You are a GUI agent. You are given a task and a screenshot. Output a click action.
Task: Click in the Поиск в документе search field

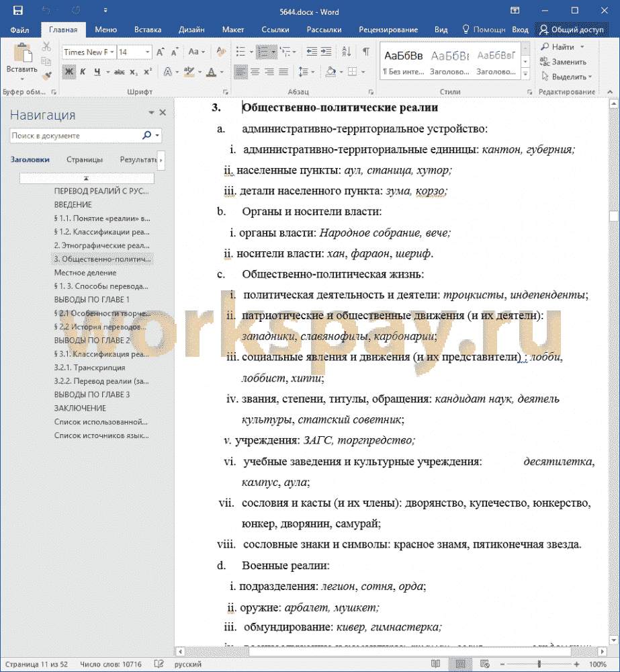point(75,136)
